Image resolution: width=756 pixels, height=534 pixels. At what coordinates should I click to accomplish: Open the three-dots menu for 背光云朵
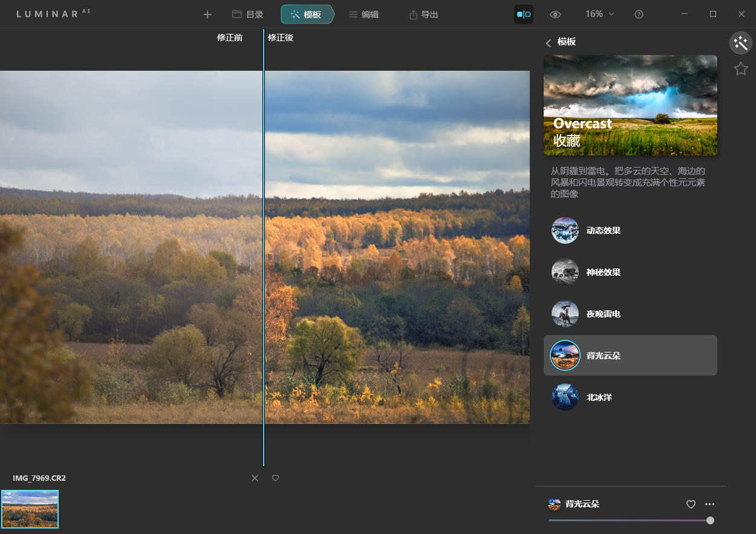(710, 504)
